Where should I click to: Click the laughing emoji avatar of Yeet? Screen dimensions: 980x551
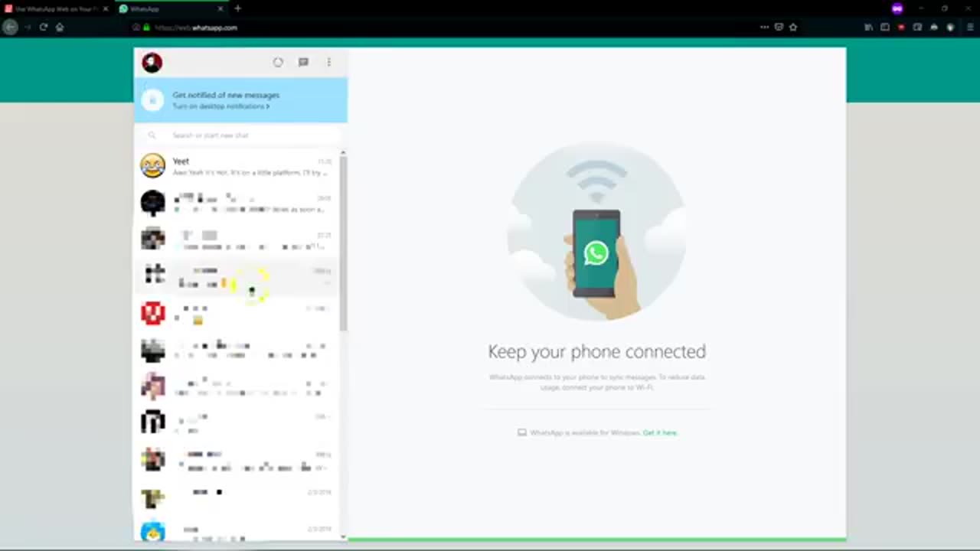[x=152, y=166]
